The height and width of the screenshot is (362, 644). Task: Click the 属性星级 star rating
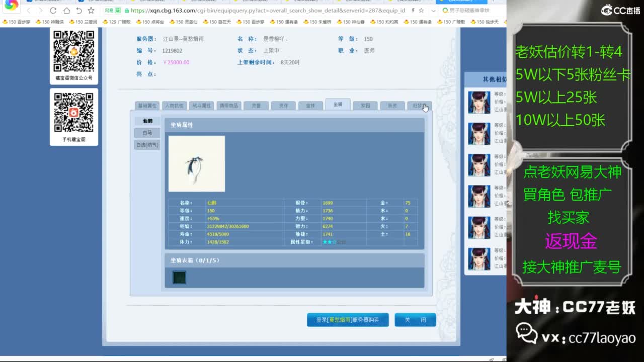click(x=334, y=242)
